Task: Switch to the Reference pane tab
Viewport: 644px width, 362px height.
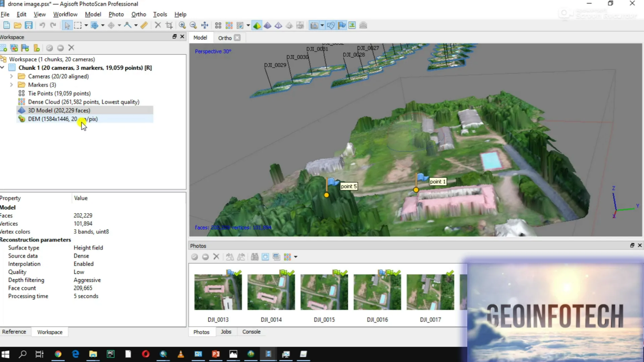Action: point(14,332)
